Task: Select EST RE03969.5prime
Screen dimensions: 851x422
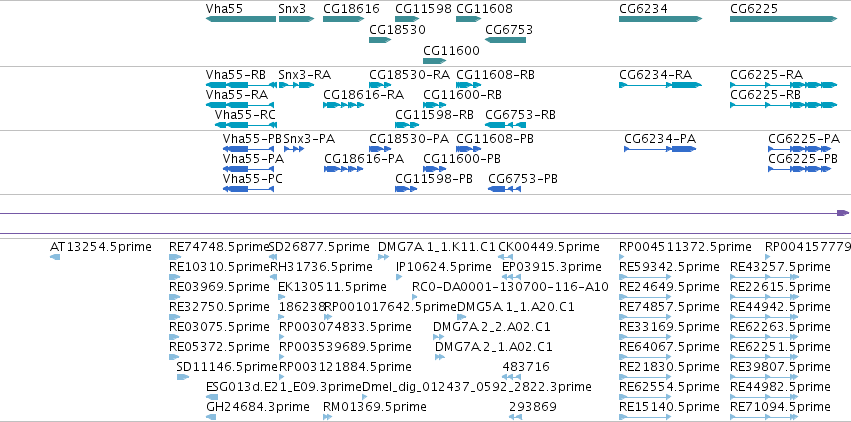Action: 174,297
